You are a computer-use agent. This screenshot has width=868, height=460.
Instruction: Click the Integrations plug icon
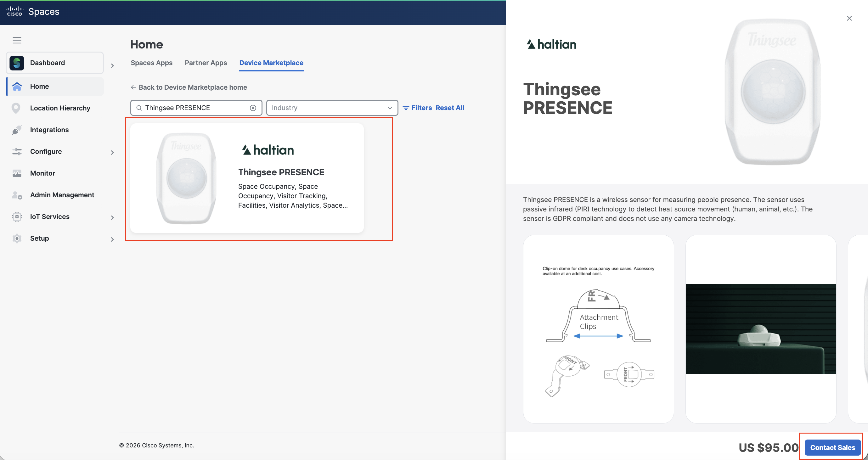click(17, 130)
